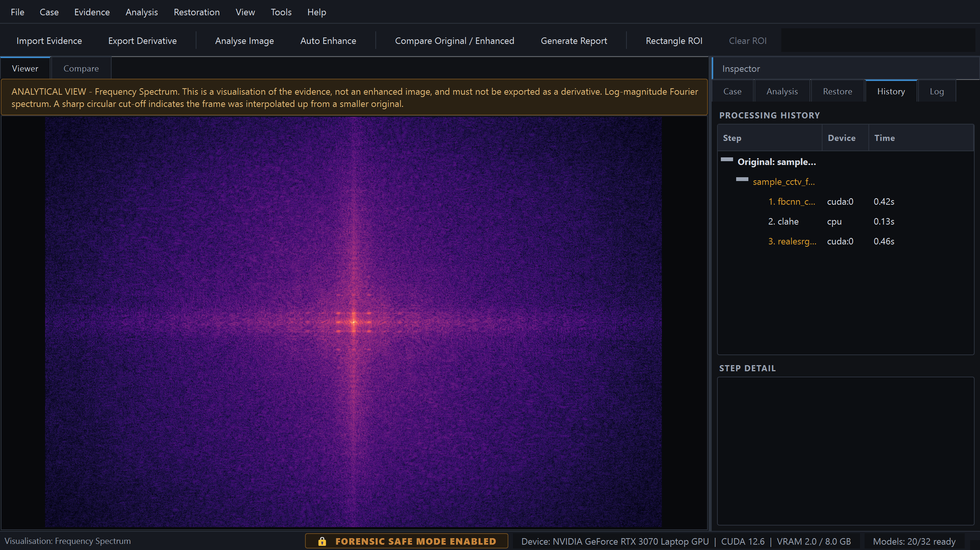Click the '0.46s' time value
The width and height of the screenshot is (980, 550).
pos(884,241)
